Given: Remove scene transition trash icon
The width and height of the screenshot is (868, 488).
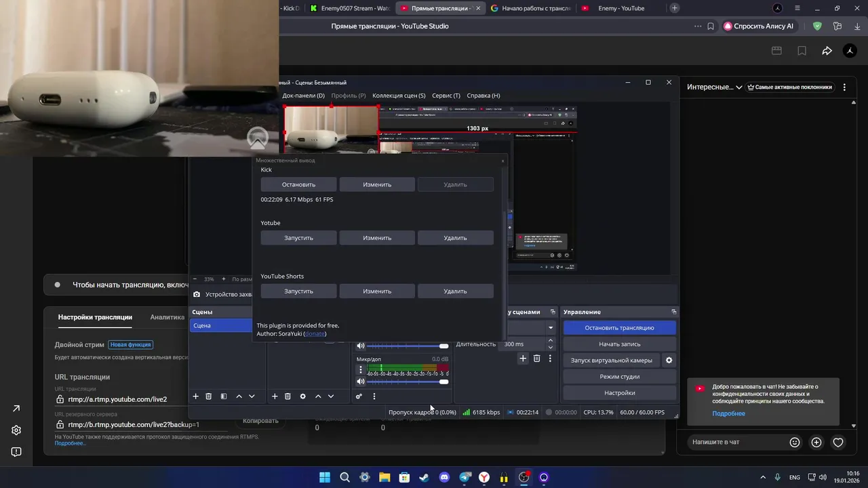Looking at the screenshot, I should click(x=536, y=359).
